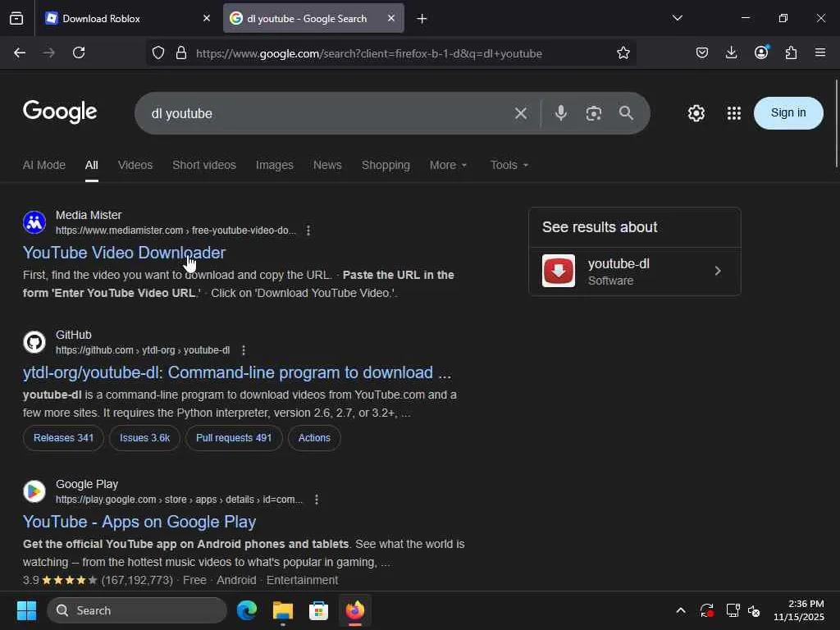Viewport: 840px width, 630px height.
Task: Click the muted volume tray icon
Action: pos(754,610)
